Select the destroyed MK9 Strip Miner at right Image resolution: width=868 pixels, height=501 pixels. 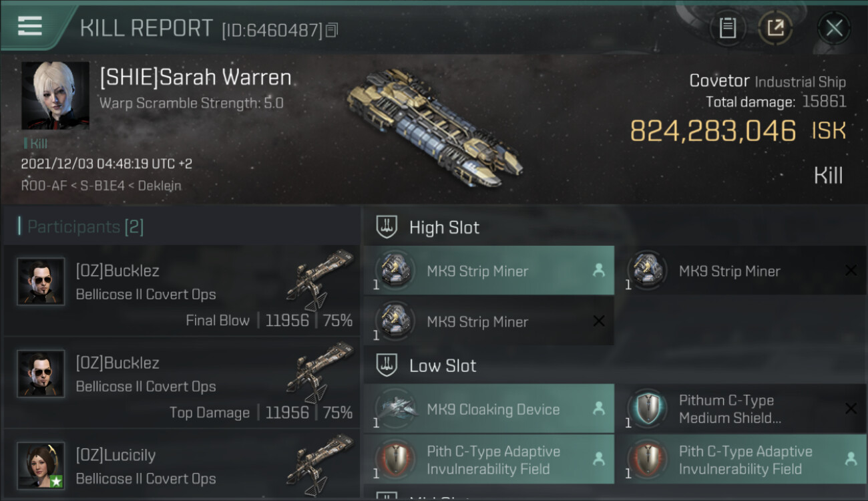tap(741, 271)
